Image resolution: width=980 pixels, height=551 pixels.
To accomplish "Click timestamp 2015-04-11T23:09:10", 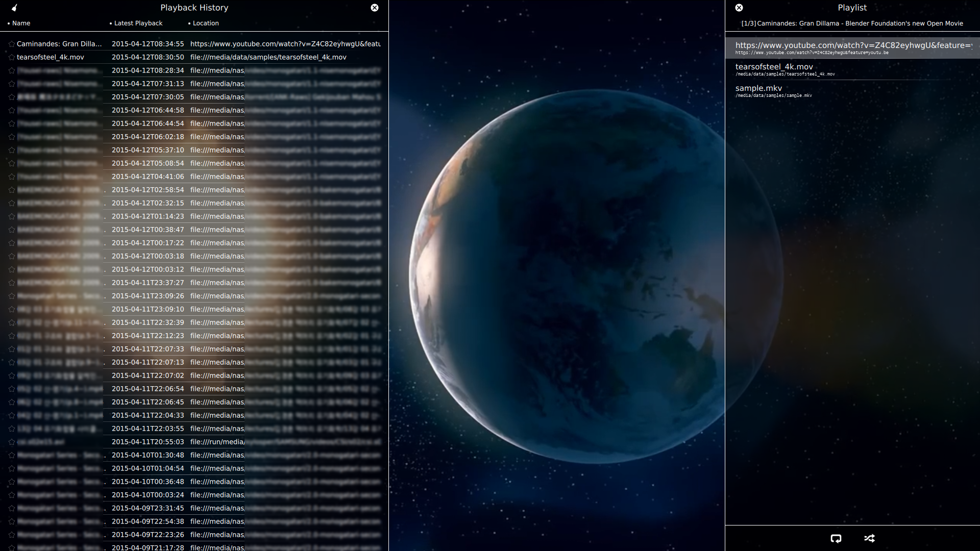I will point(148,309).
